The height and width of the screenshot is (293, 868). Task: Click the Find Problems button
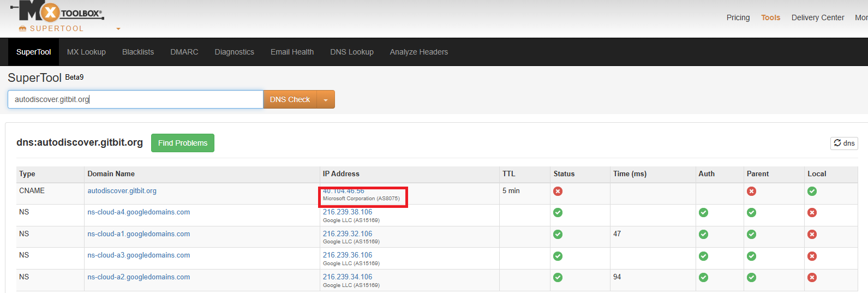183,143
